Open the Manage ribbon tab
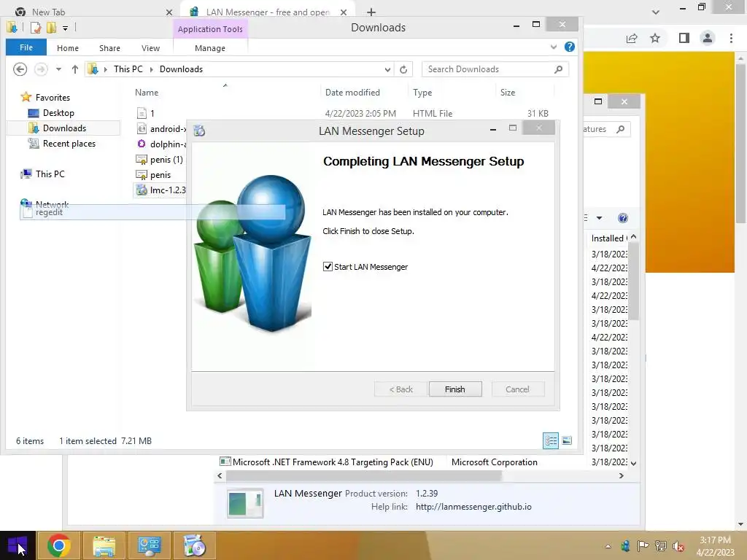Image resolution: width=747 pixels, height=560 pixels. pos(210,48)
